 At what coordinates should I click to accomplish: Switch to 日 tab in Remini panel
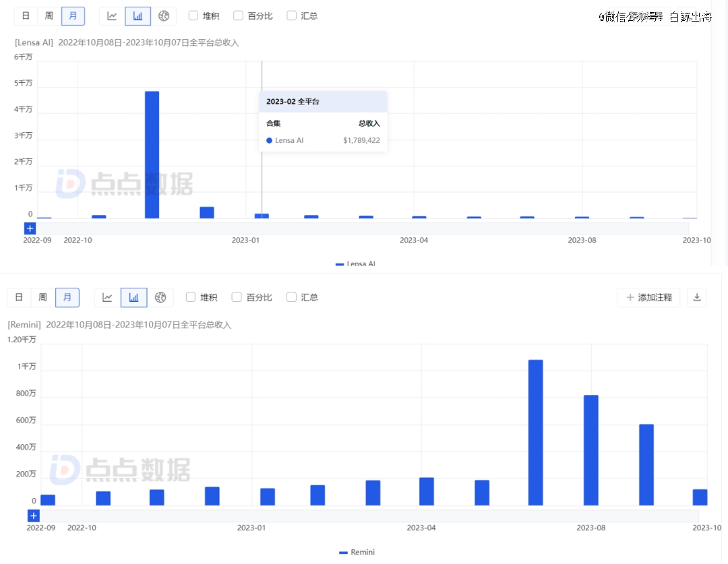click(x=19, y=298)
